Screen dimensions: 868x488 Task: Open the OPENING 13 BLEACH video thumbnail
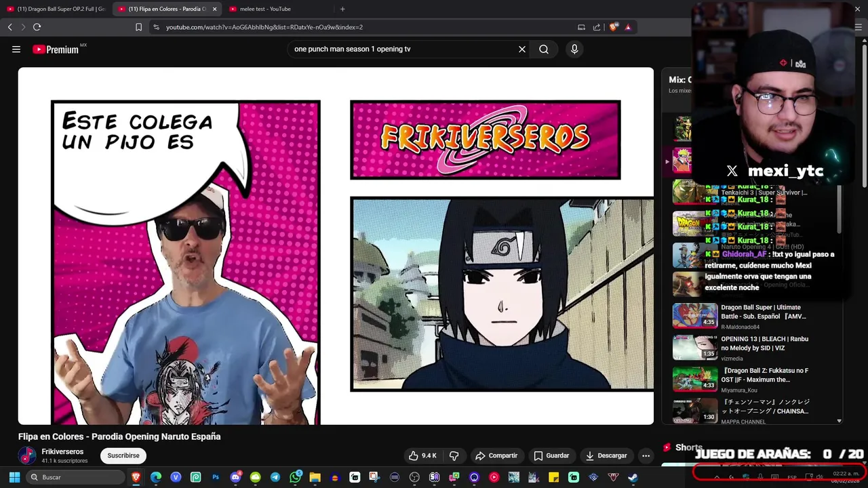tap(695, 348)
